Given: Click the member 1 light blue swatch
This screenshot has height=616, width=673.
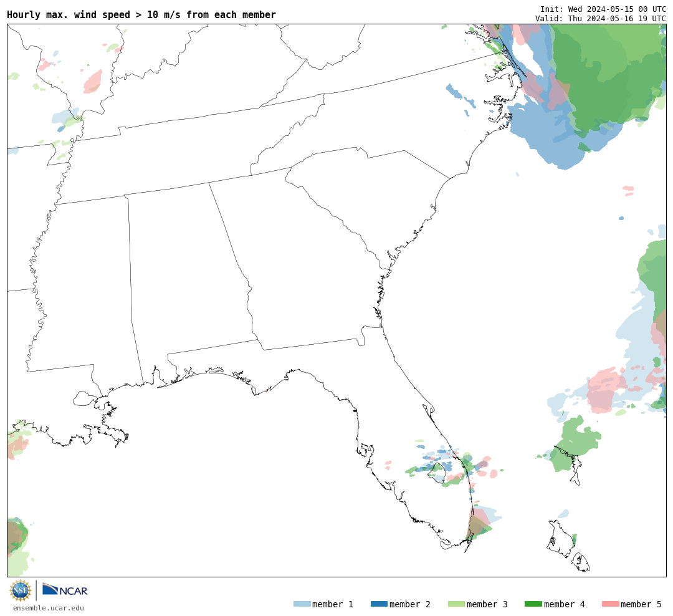Looking at the screenshot, I should tap(302, 604).
